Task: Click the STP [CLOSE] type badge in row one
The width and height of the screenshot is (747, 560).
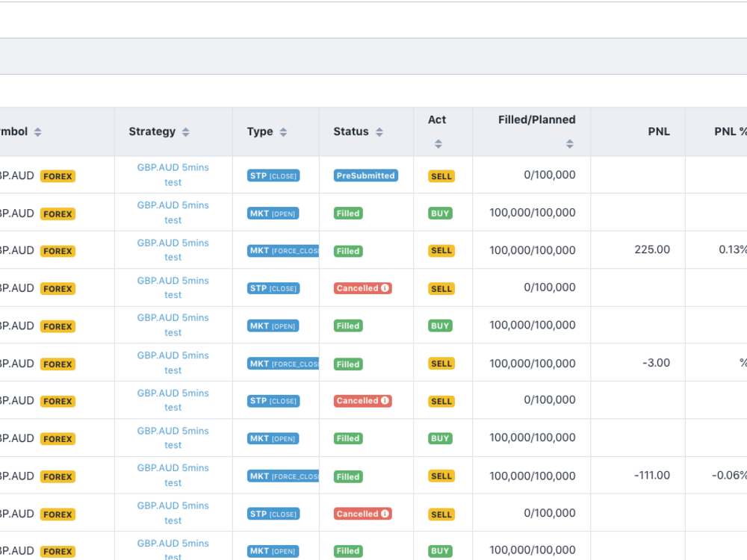Action: click(x=273, y=175)
